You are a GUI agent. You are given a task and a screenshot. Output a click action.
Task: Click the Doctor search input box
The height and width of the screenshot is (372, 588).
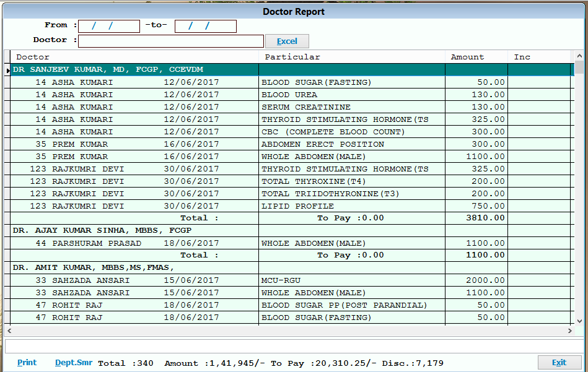pyautogui.click(x=170, y=41)
